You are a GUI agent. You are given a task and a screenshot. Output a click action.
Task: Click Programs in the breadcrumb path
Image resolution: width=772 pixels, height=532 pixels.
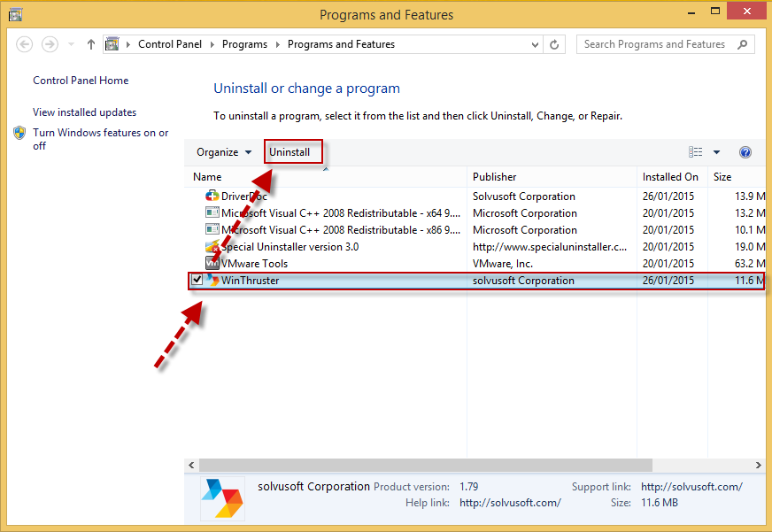244,44
